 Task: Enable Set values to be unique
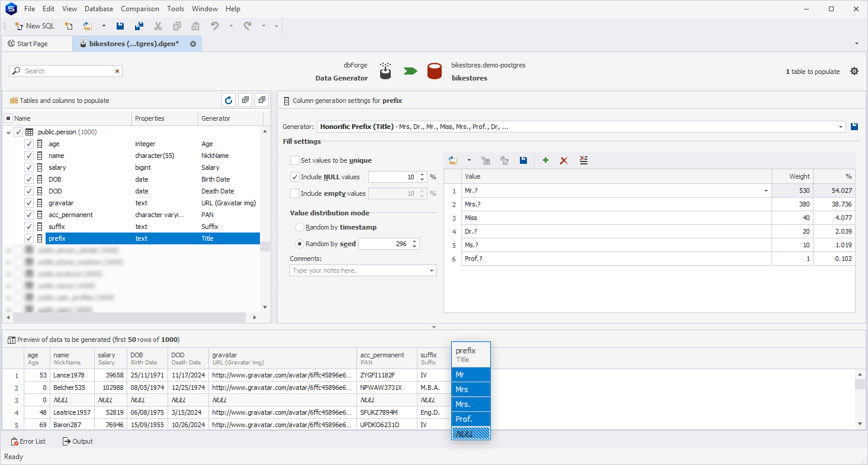click(295, 160)
